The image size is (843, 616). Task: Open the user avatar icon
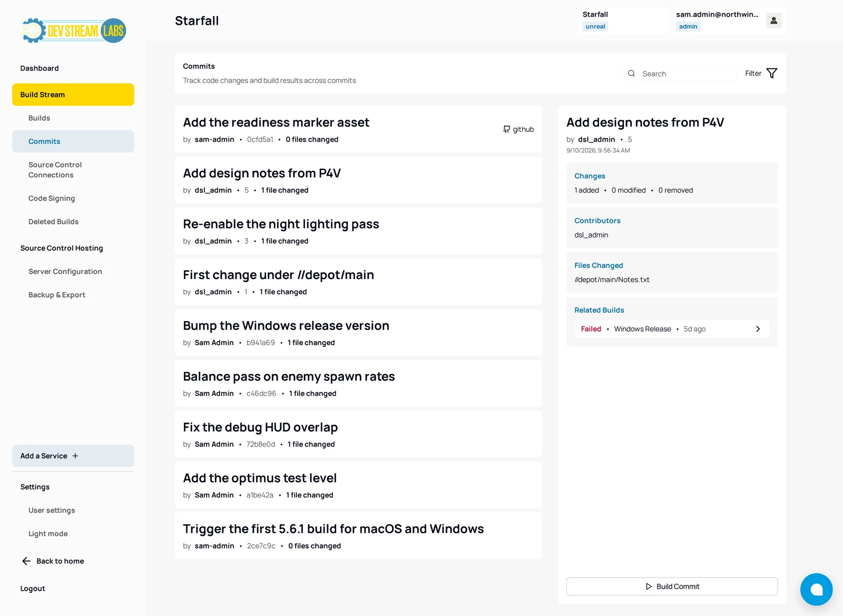773,21
